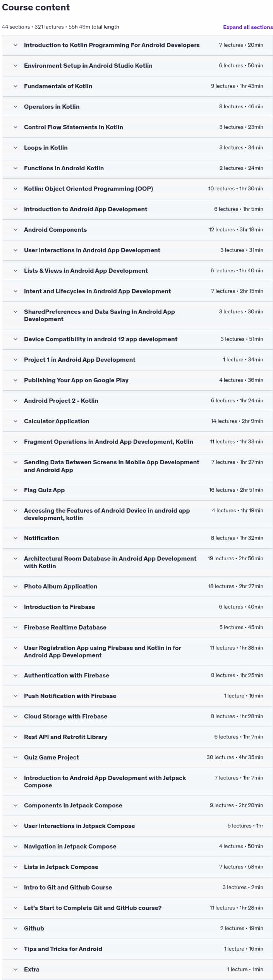Expand the Quiz Game Project chevron
The height and width of the screenshot is (980, 273).
pyautogui.click(x=15, y=758)
